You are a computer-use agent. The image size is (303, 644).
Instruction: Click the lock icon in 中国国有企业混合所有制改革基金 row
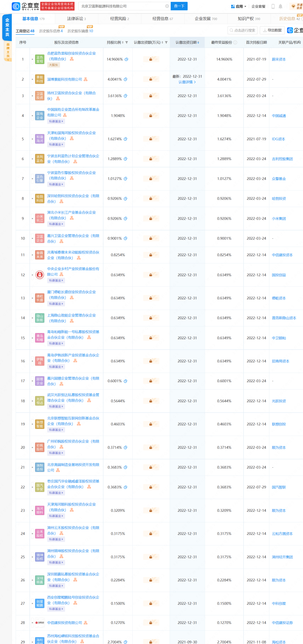(x=151, y=116)
